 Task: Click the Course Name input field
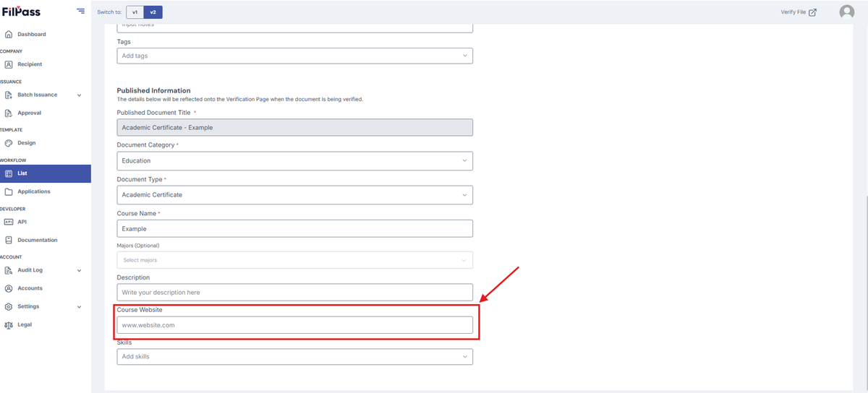[x=295, y=228]
